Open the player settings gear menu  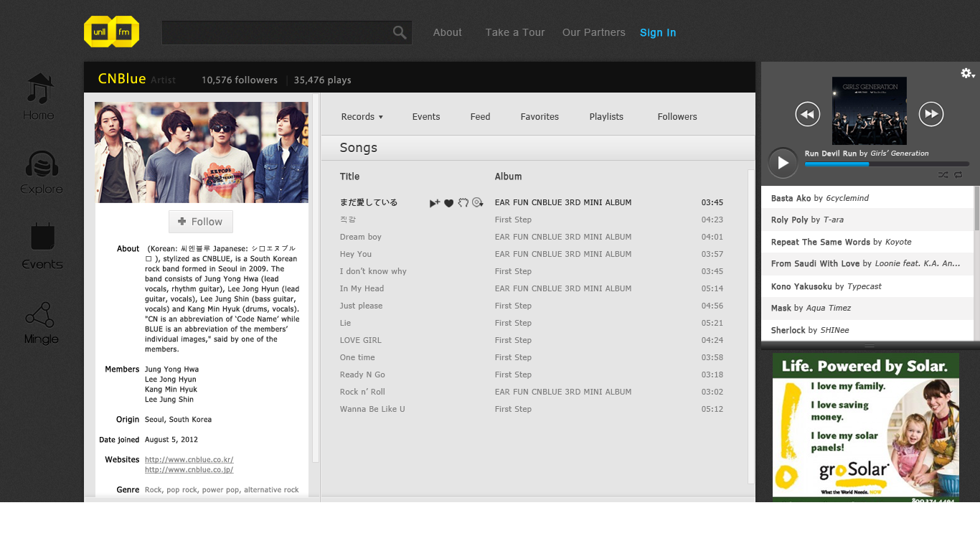tap(968, 73)
